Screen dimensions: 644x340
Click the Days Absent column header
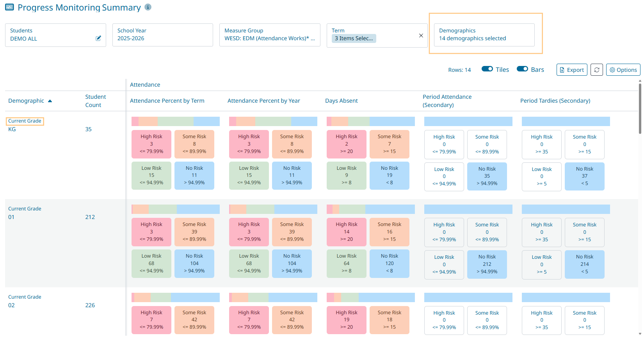point(341,101)
